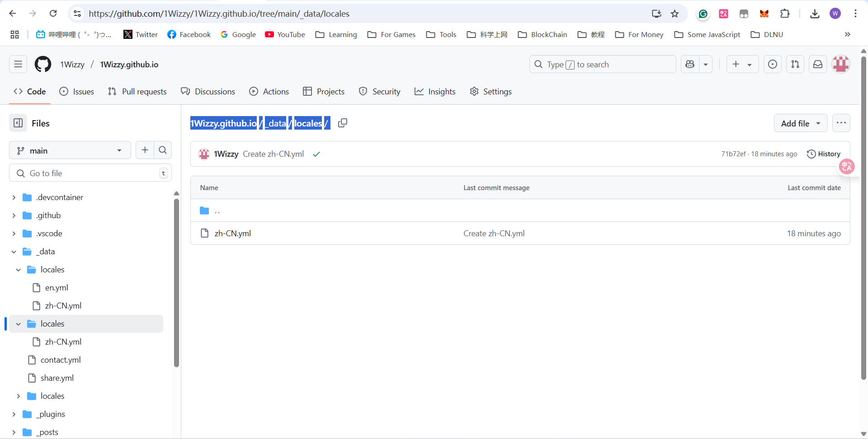
Task: Open en.yml in the file tree
Action: (x=57, y=288)
